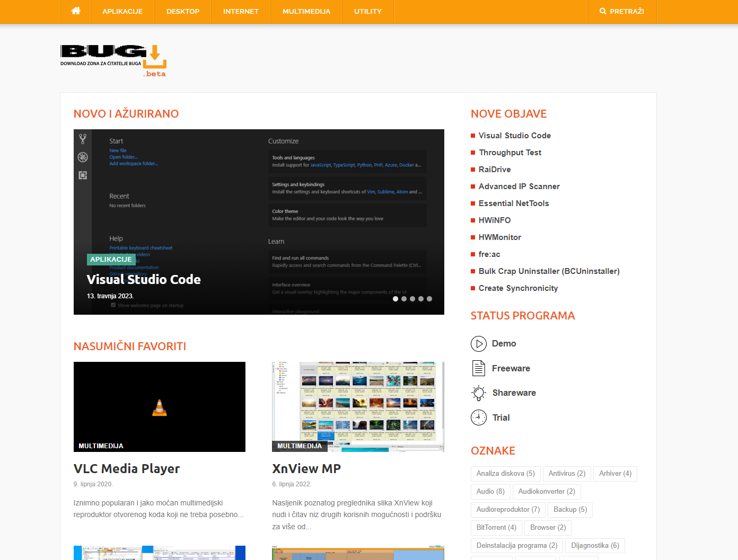The image size is (738, 560).
Task: Open XnView MP title link
Action: [x=306, y=469]
